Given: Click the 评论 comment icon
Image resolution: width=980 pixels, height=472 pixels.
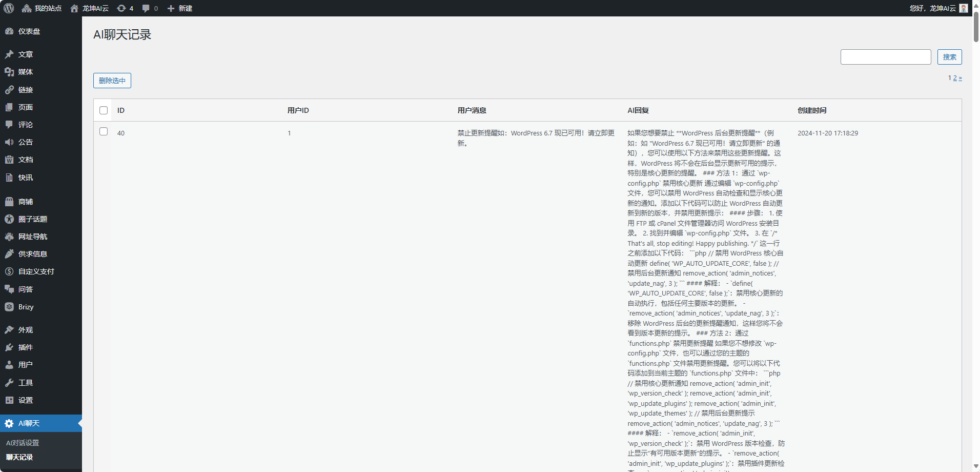Looking at the screenshot, I should pos(9,125).
